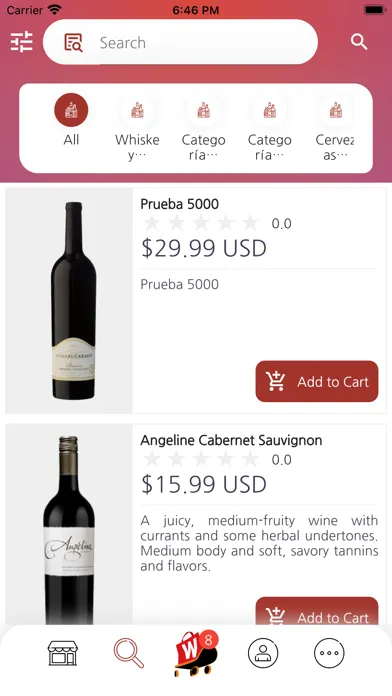The width and height of the screenshot is (392, 696).
Task: Choose the Cervezas category
Action: pos(335,129)
